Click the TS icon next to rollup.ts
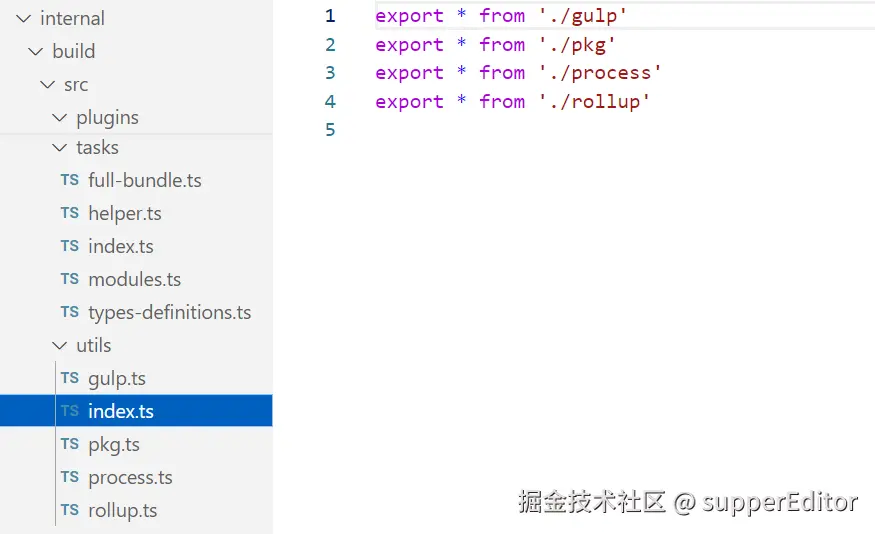Screen dimensions: 875x534 (x=69, y=510)
